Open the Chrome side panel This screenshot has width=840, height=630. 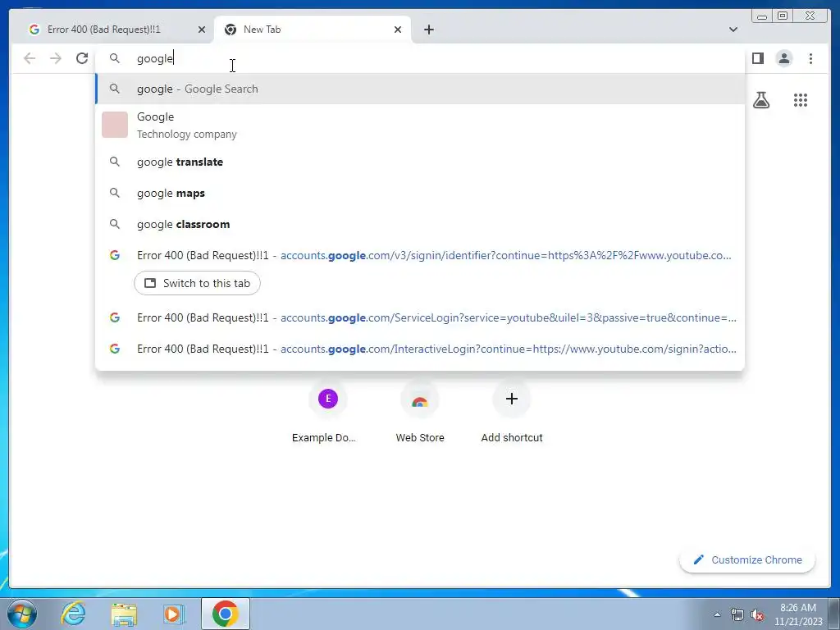[757, 58]
